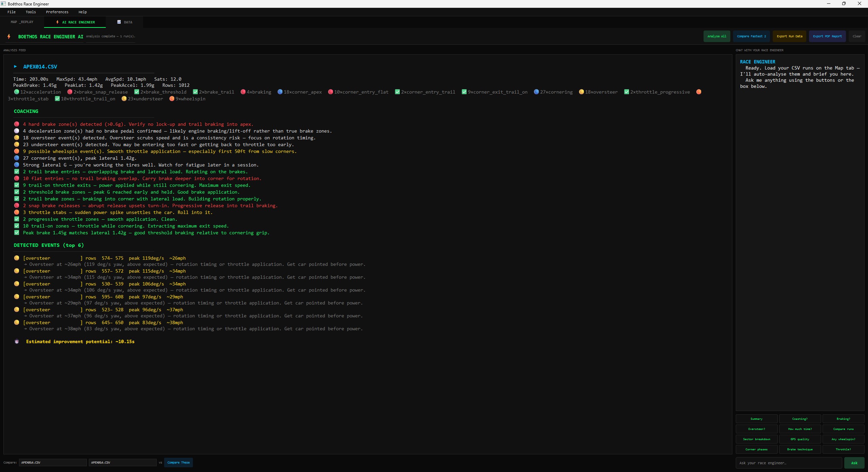The image size is (868, 472).
Task: Click the 'How much time?' button
Action: (800, 429)
